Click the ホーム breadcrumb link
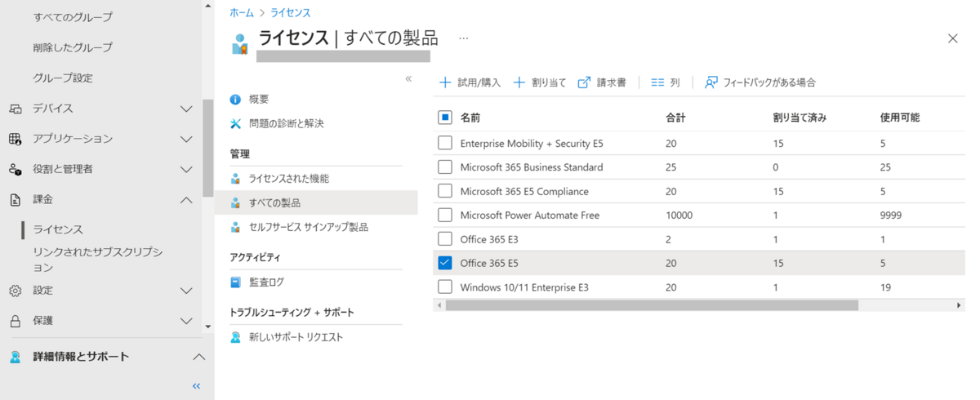980x400 pixels. 241,13
